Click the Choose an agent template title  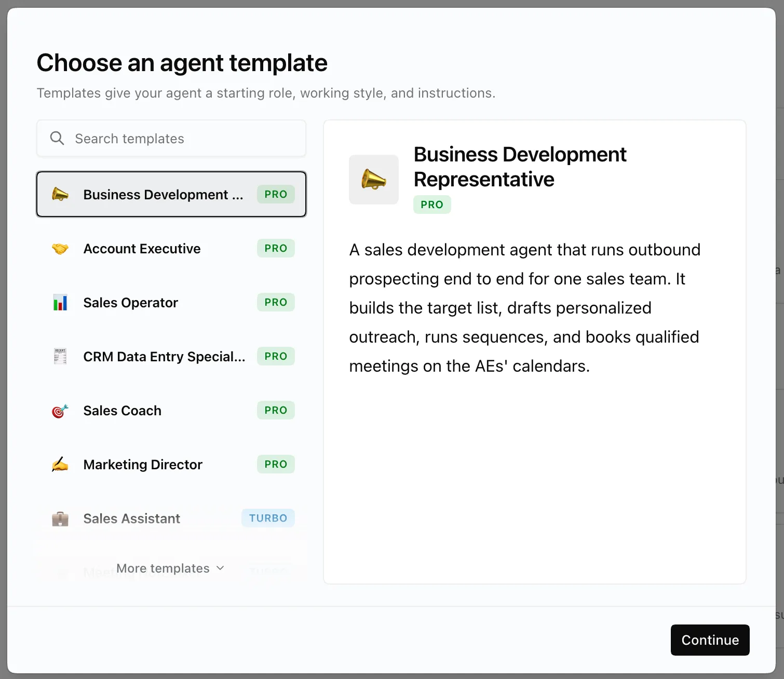click(182, 63)
